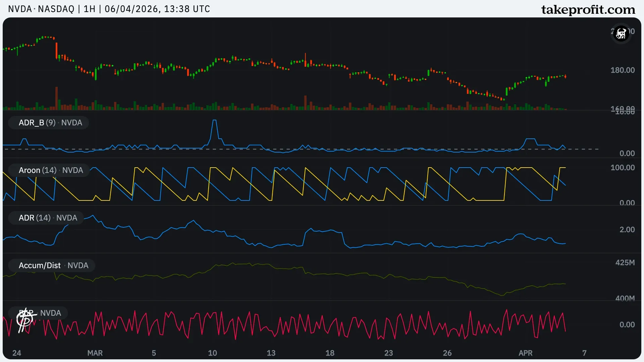Click the 18 date marker on time axis
This screenshot has width=644, height=362.
(x=330, y=353)
